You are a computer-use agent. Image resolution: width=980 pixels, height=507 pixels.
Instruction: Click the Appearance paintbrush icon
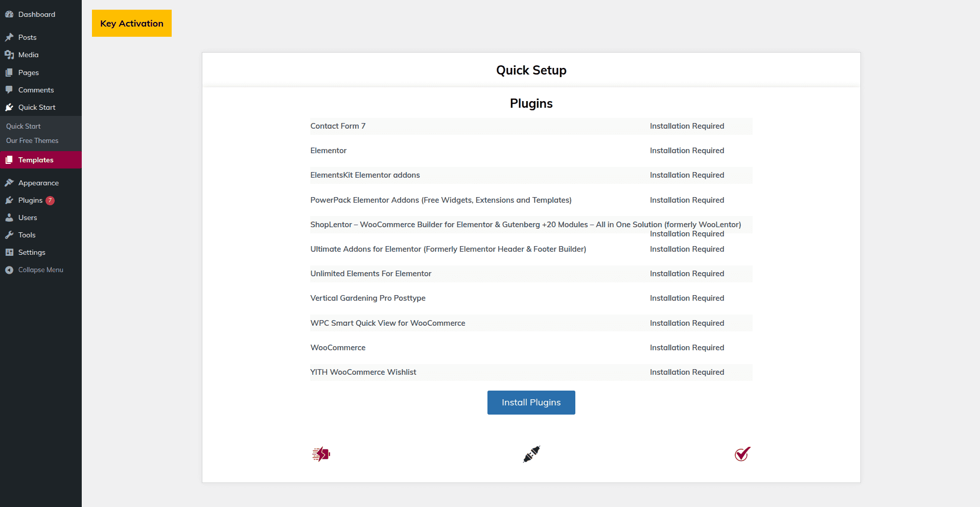9,183
